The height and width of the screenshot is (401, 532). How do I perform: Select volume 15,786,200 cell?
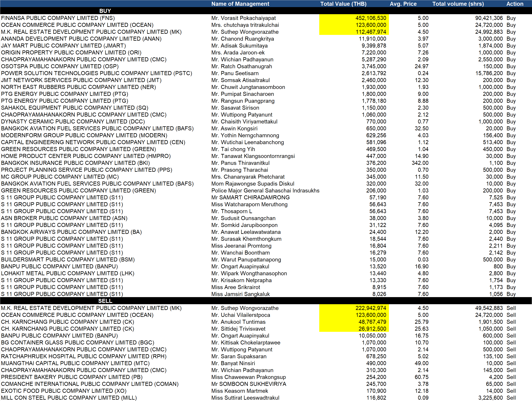click(489, 73)
